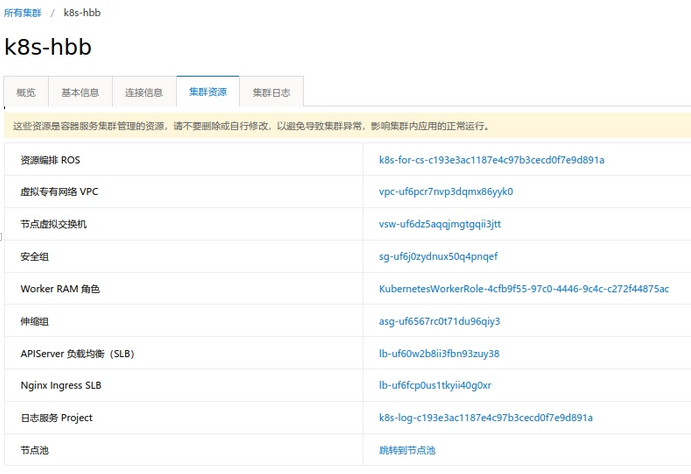Click the k8s-hbb page title
Image resolution: width=691 pixels, height=474 pixels.
48,47
